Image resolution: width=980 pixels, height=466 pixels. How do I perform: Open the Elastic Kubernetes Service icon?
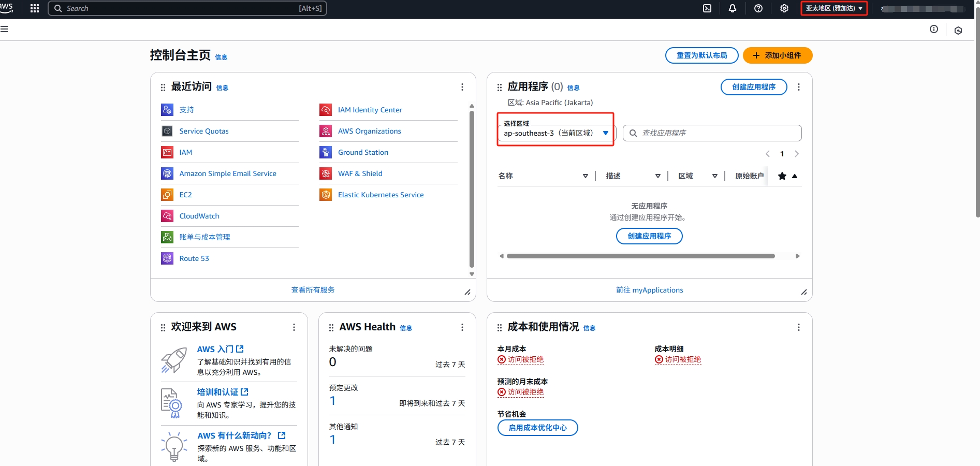326,195
